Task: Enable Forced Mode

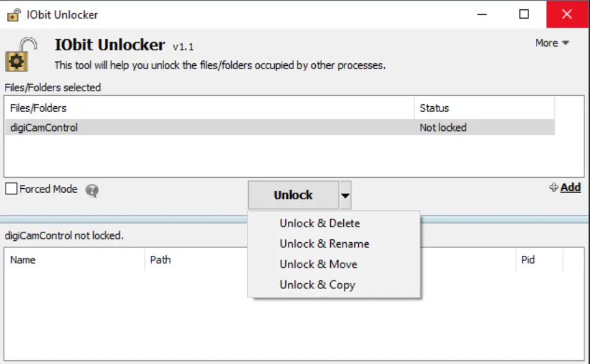Action: [11, 189]
